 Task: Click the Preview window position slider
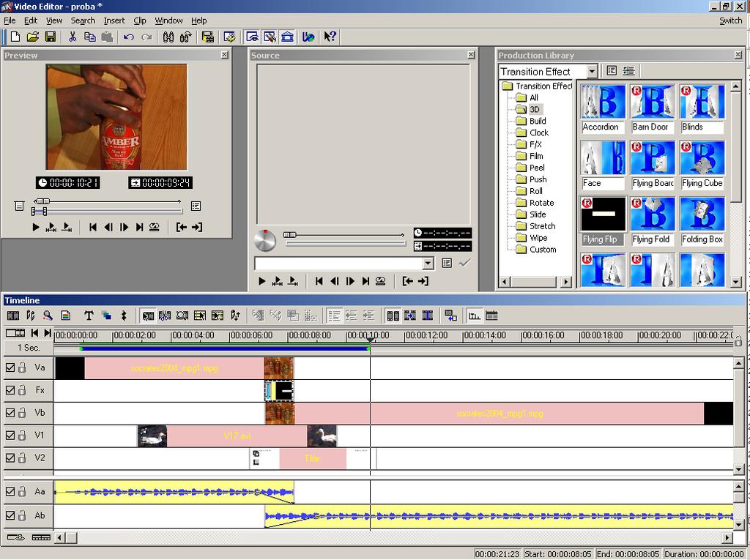[x=42, y=201]
